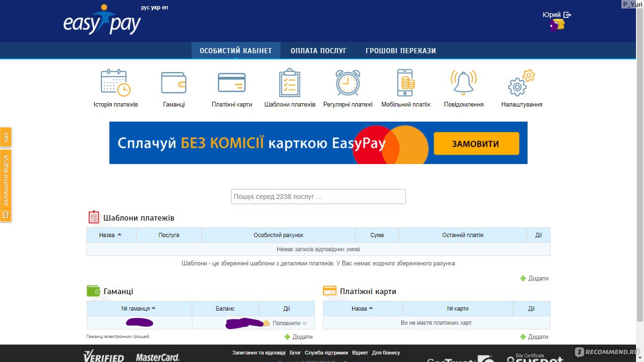Open the Повідомлення bell icon
Viewport: 644px width, 362px height.
(463, 82)
